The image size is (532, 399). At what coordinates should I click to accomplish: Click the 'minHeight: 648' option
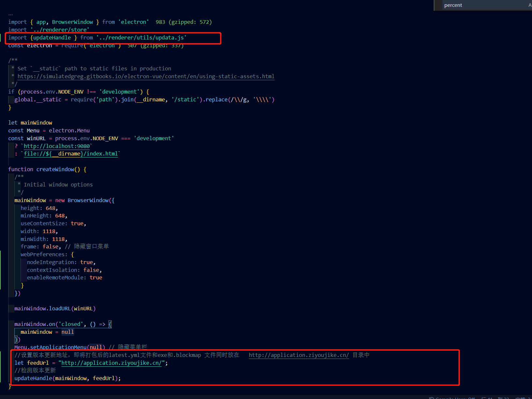[x=43, y=215]
